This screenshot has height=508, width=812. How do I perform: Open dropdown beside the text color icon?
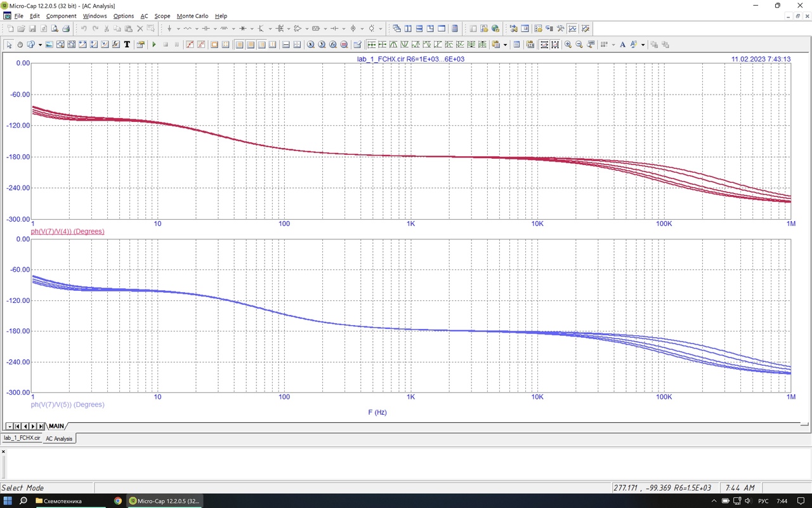(643, 44)
